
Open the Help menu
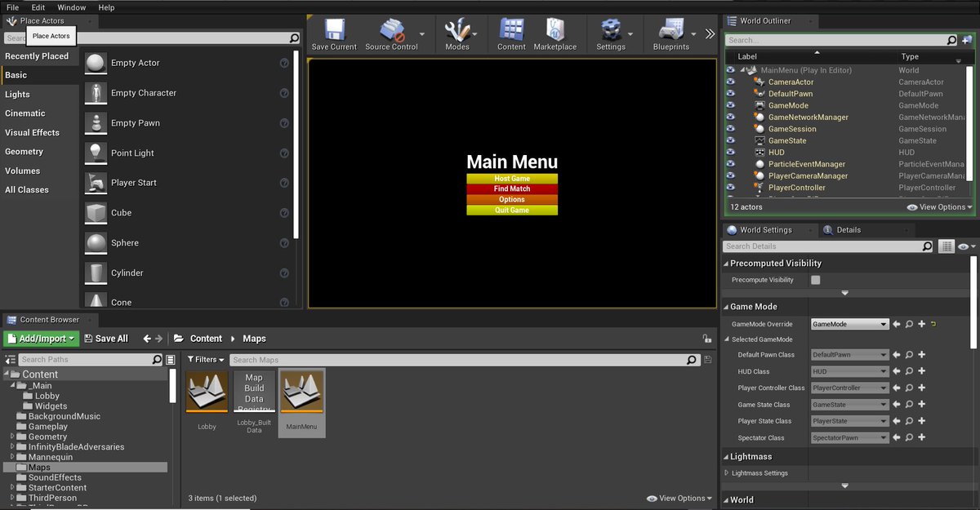pyautogui.click(x=106, y=7)
